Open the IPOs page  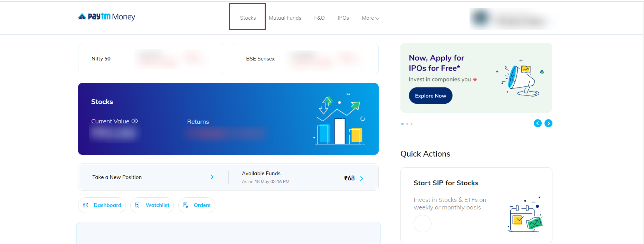(x=343, y=18)
